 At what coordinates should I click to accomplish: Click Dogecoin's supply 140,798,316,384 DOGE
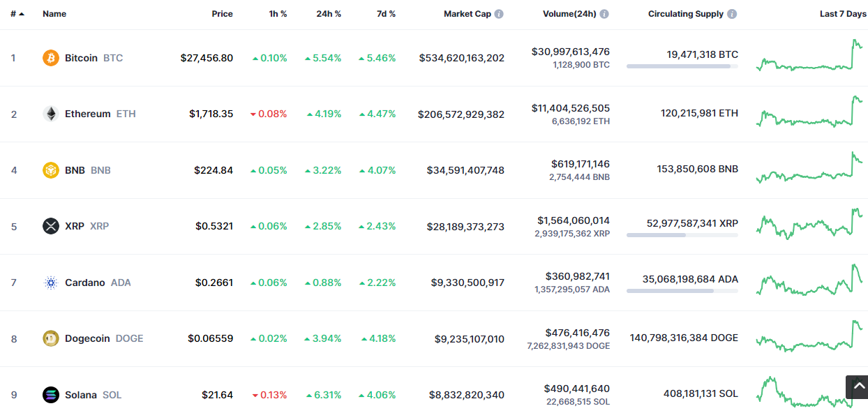click(684, 338)
